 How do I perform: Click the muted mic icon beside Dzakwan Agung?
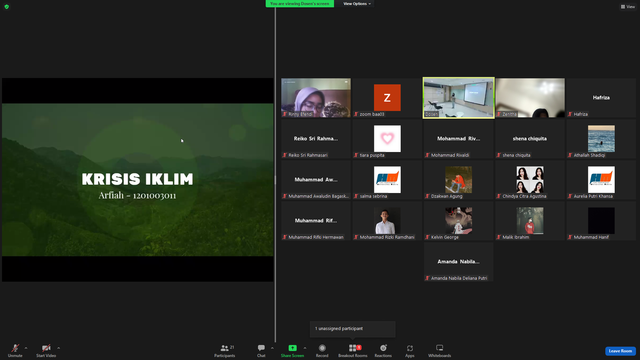coord(427,196)
